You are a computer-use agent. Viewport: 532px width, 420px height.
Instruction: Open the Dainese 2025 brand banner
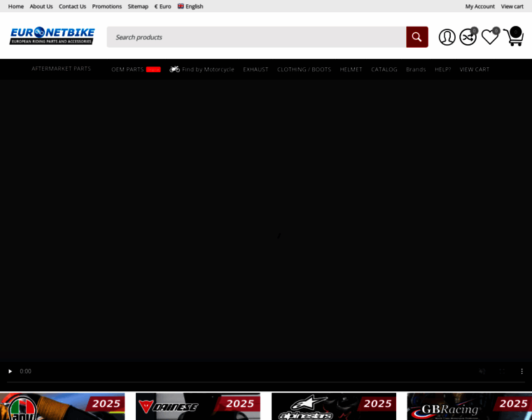198,407
